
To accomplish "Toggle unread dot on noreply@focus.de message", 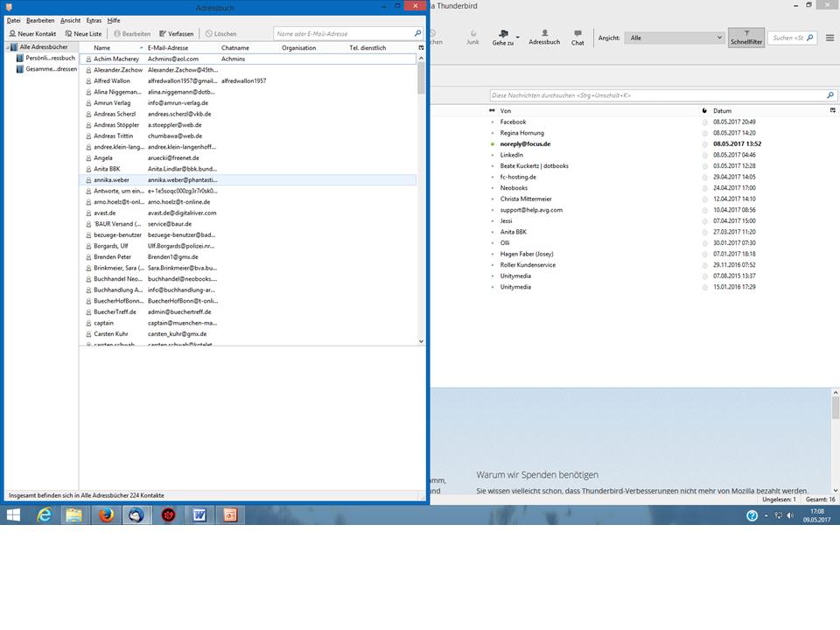I will [x=493, y=144].
